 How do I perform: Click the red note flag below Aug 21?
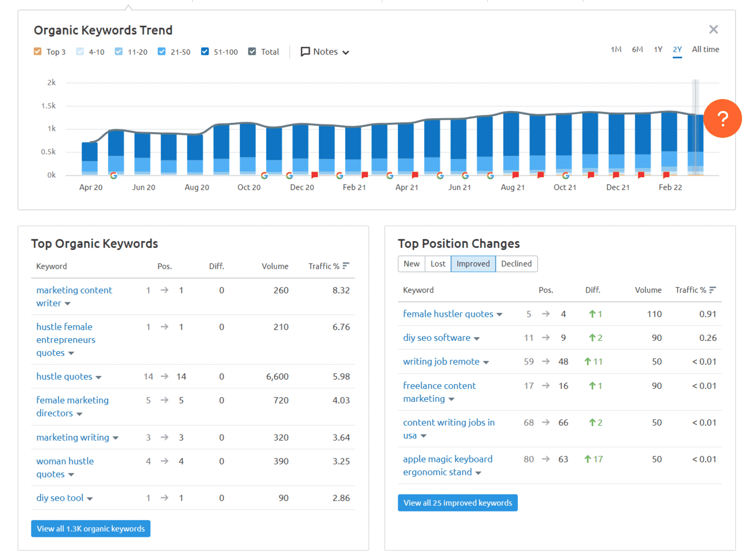point(515,175)
